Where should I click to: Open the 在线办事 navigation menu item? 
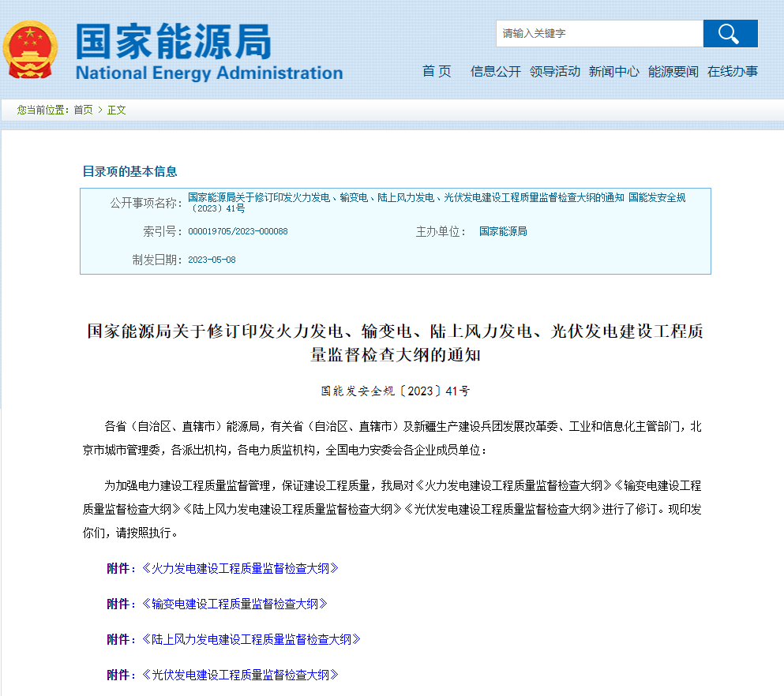(x=733, y=71)
